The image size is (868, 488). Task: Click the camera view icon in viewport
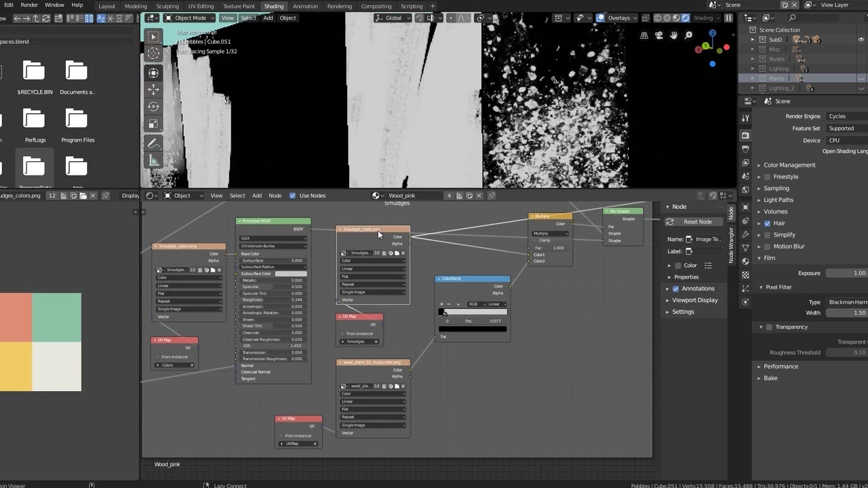[x=658, y=35]
